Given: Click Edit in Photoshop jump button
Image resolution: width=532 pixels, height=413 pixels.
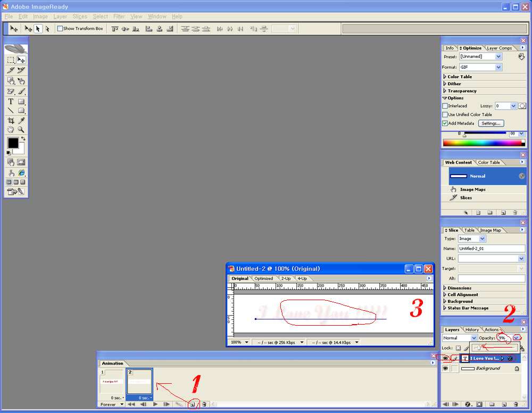Looking at the screenshot, I should [15, 192].
